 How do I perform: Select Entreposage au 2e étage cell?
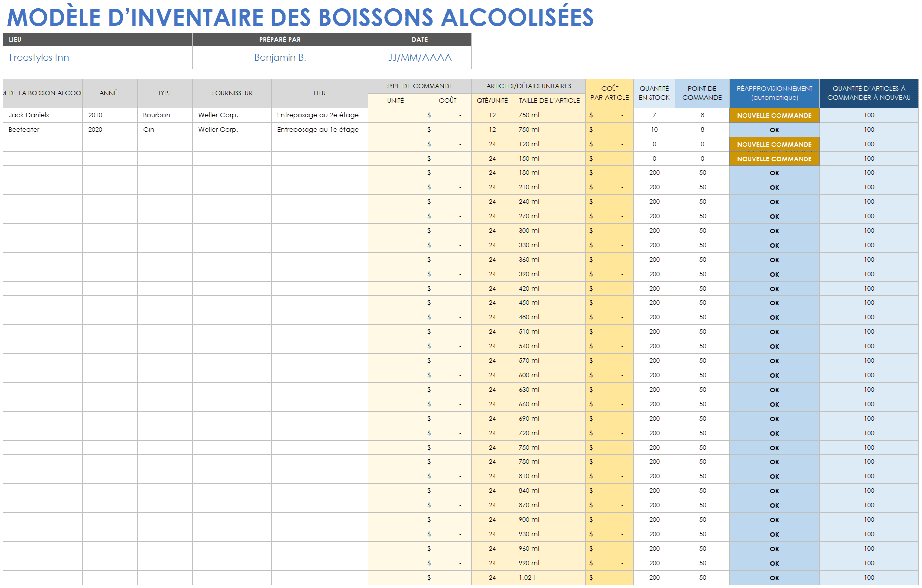click(320, 115)
